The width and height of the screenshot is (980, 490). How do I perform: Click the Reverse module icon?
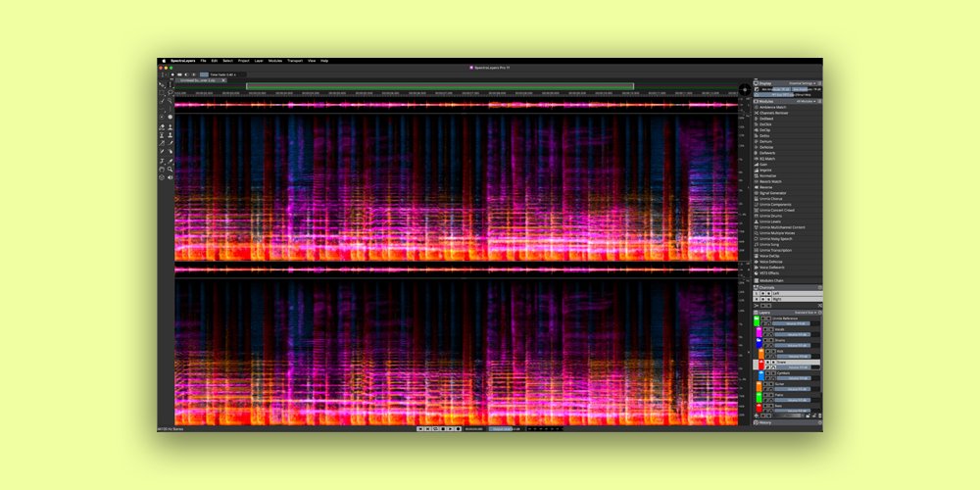[x=757, y=187]
